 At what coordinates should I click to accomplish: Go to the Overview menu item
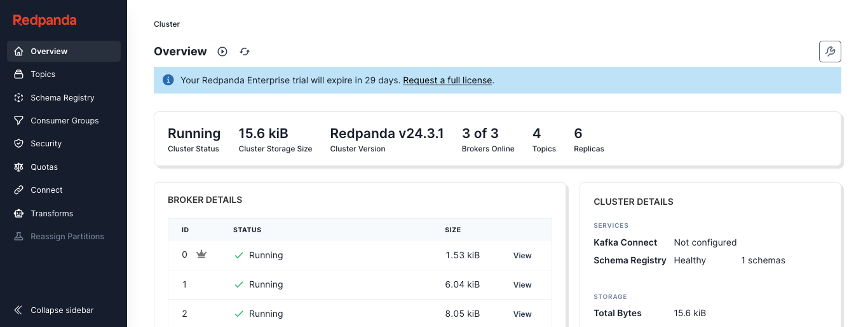(x=64, y=52)
